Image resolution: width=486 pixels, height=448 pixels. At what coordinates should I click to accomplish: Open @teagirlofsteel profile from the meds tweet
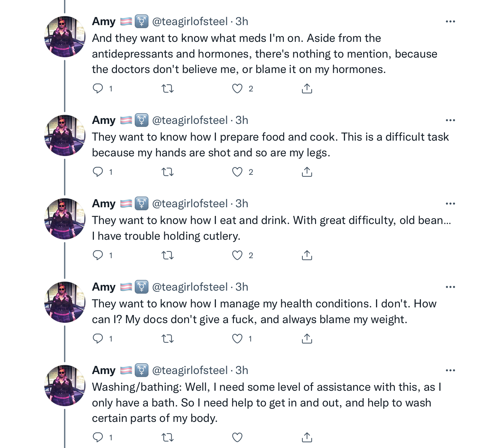[190, 21]
